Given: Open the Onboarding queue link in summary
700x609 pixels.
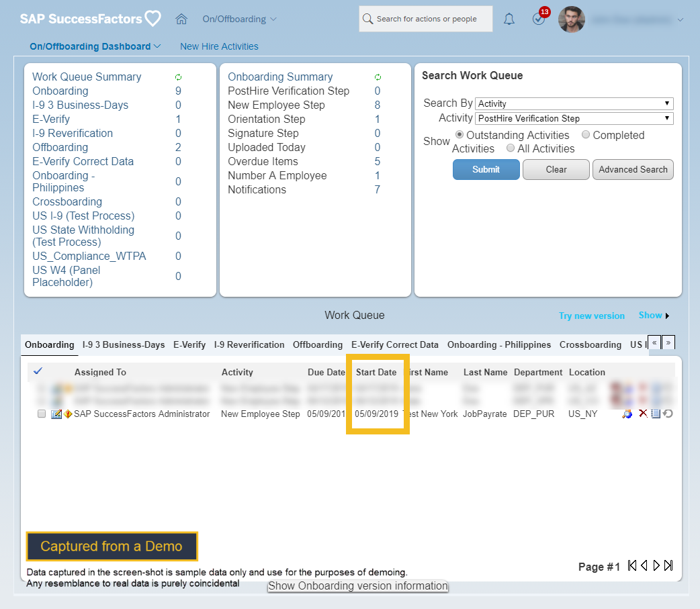Looking at the screenshot, I should tap(60, 91).
